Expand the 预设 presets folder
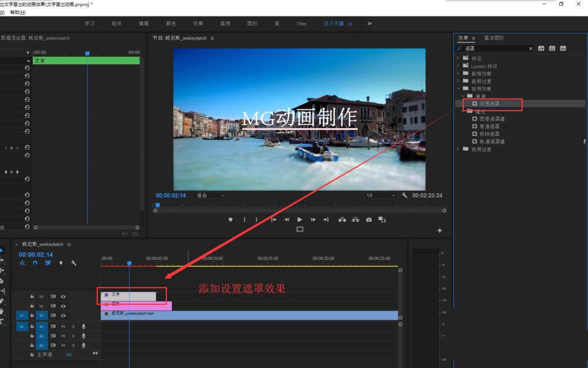This screenshot has height=368, width=588. click(458, 58)
